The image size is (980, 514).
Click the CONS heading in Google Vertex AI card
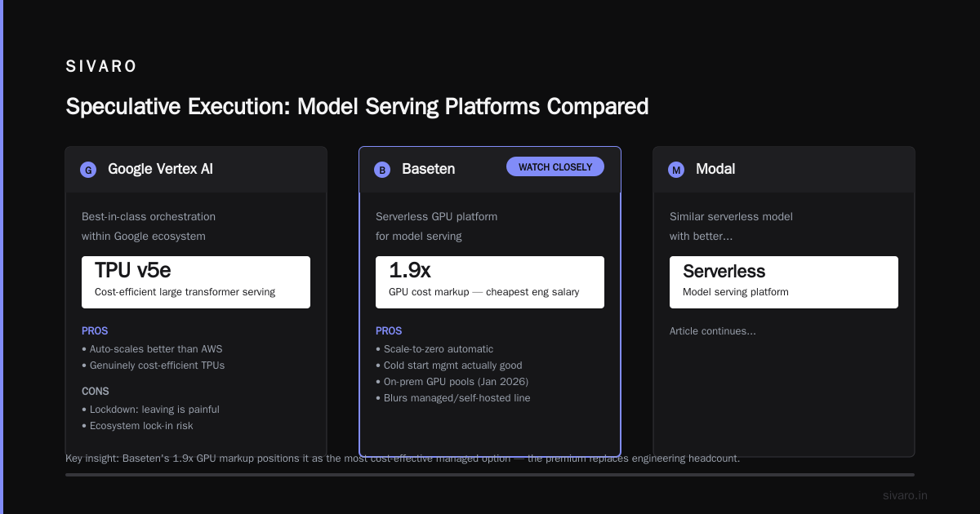click(x=96, y=392)
